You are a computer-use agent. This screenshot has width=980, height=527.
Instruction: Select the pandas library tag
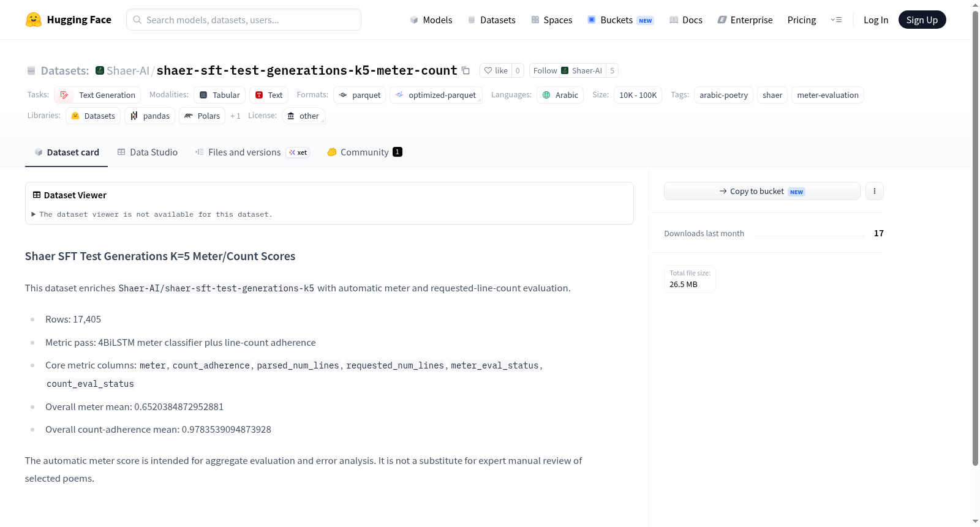(x=150, y=116)
